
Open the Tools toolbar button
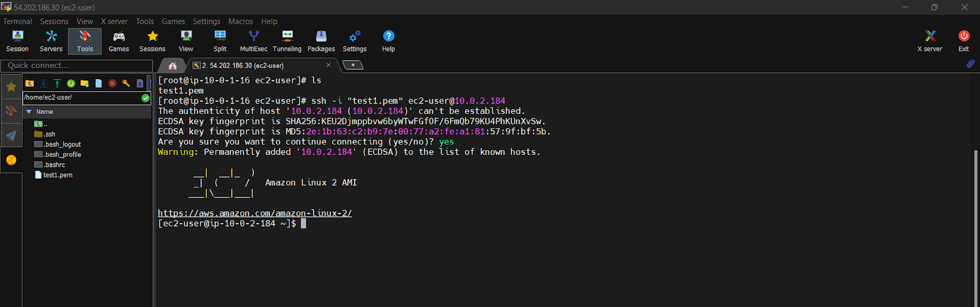85,41
